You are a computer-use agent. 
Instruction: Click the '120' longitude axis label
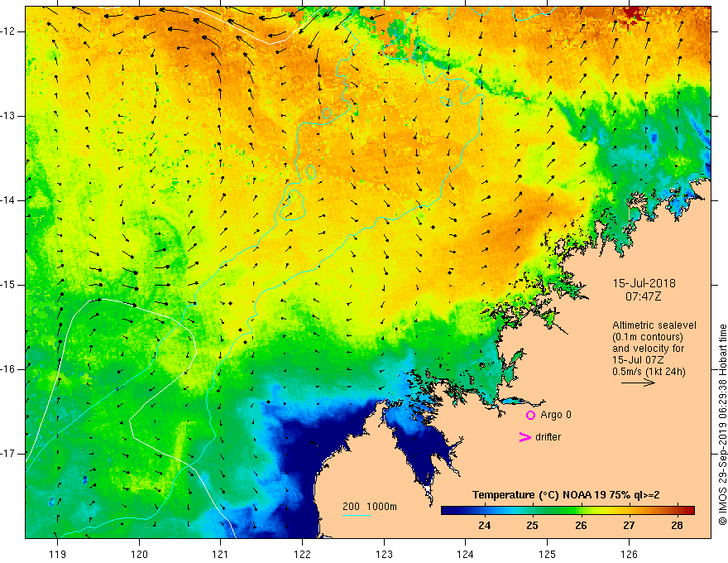point(139,554)
